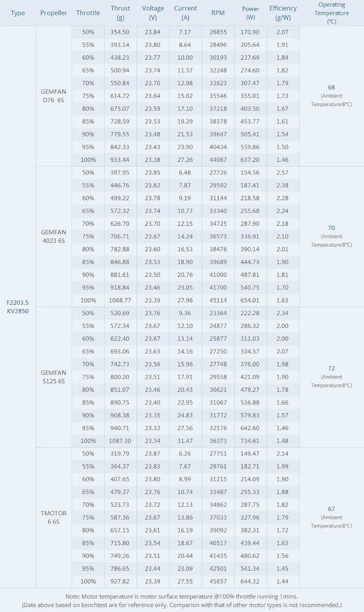Click the 68 operating temperature value
Image resolution: width=364 pixels, height=612 pixels.
[x=331, y=88]
